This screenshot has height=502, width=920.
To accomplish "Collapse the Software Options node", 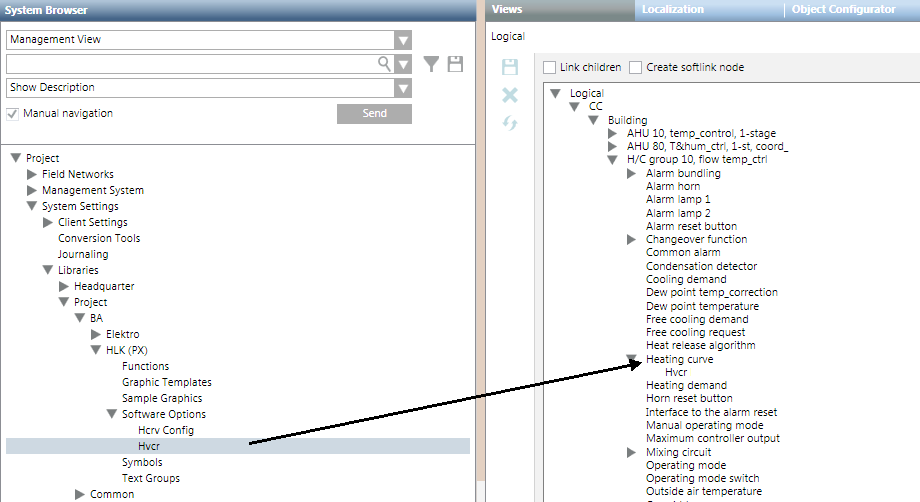I will pos(112,415).
